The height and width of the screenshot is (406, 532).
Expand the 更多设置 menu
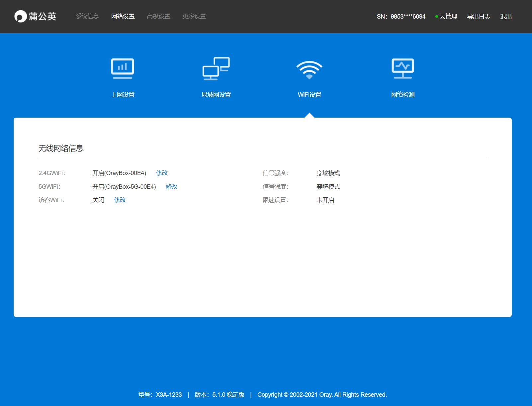(x=194, y=16)
